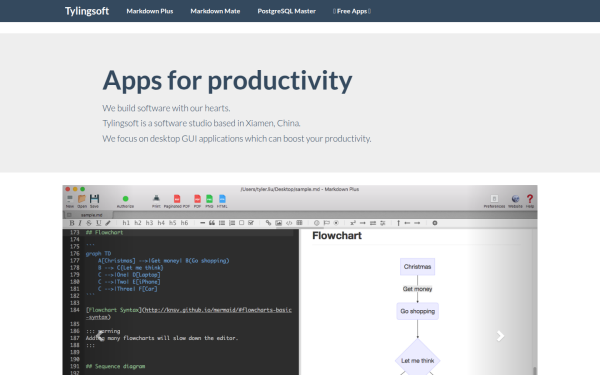Go to the previous carousel slide
Image resolution: width=600 pixels, height=375 pixels.
point(99,336)
